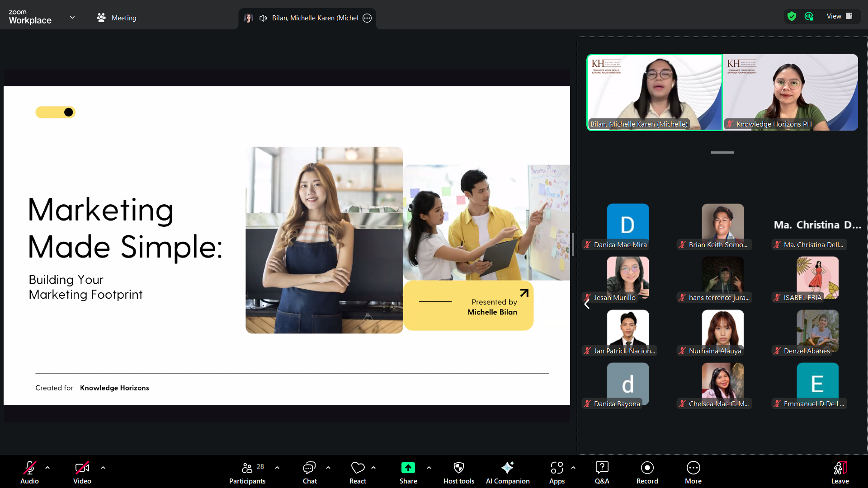Select the Meeting tab
868x488 pixels.
(x=117, y=18)
